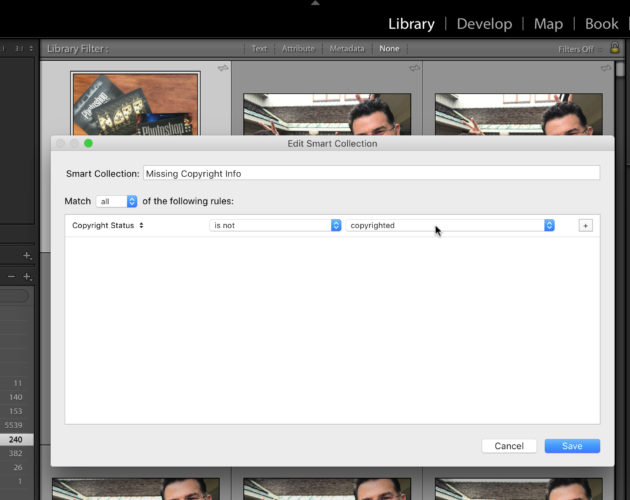This screenshot has height=500, width=630.
Task: Select the collection with 153 photos
Action: [17, 411]
